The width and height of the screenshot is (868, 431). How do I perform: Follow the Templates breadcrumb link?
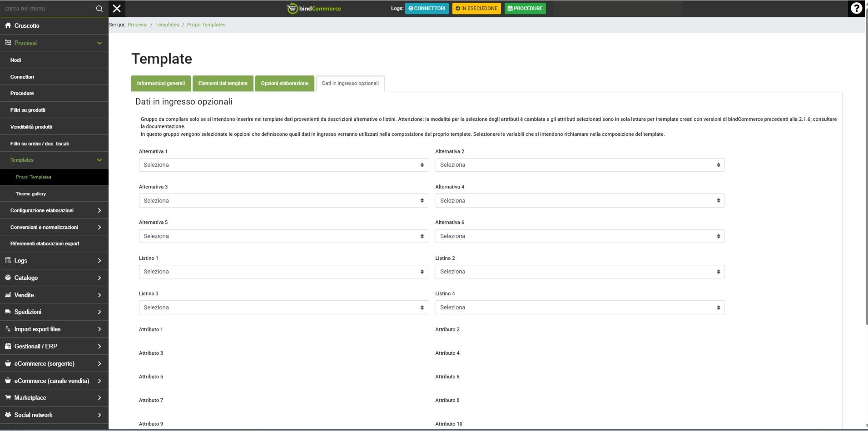[167, 25]
